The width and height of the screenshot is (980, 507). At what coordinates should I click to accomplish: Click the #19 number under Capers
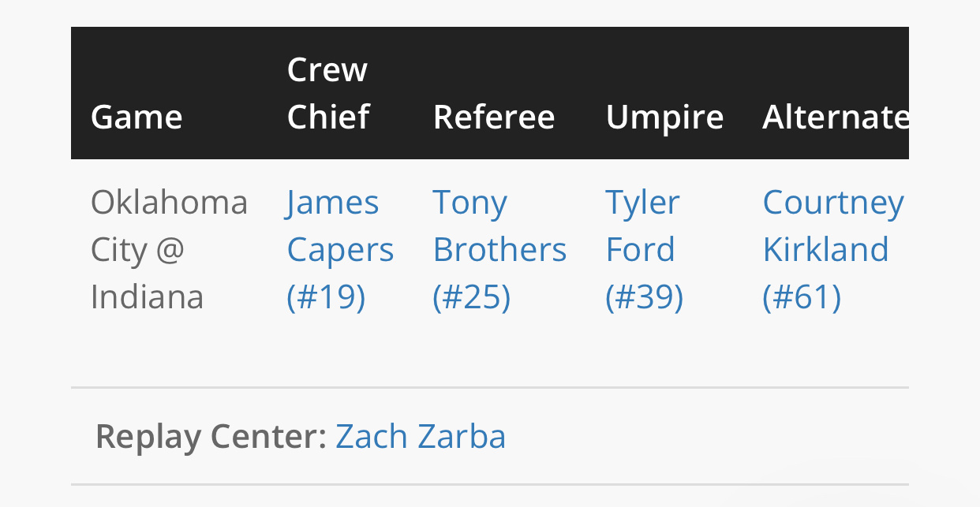tap(326, 297)
